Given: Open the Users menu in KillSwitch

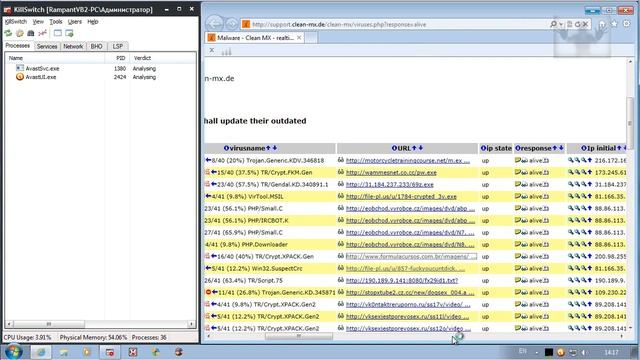Looking at the screenshot, I should coord(75,22).
